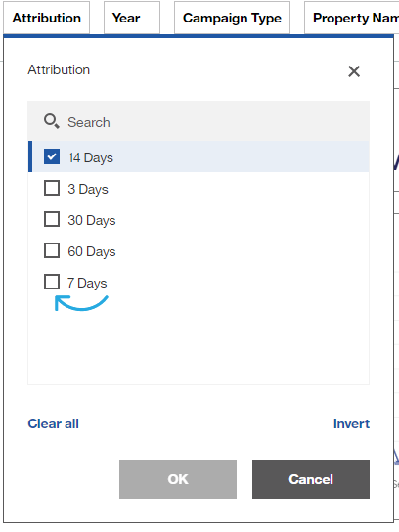
Task: Enable the 60 Days checkbox
Action: pos(52,250)
